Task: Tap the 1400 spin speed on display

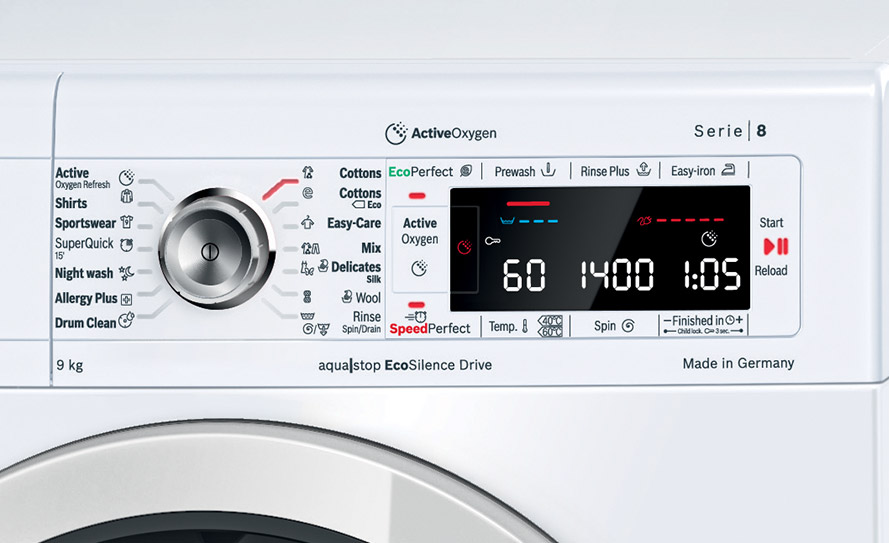Action: [x=617, y=275]
